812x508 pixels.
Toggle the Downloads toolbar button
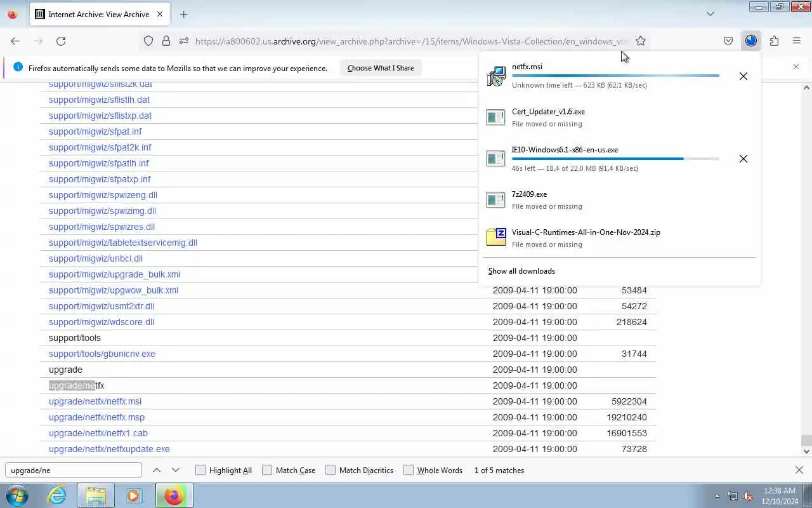tap(751, 41)
